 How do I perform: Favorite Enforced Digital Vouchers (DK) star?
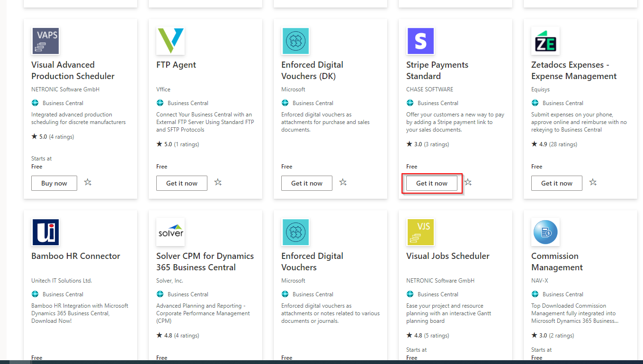tap(343, 182)
